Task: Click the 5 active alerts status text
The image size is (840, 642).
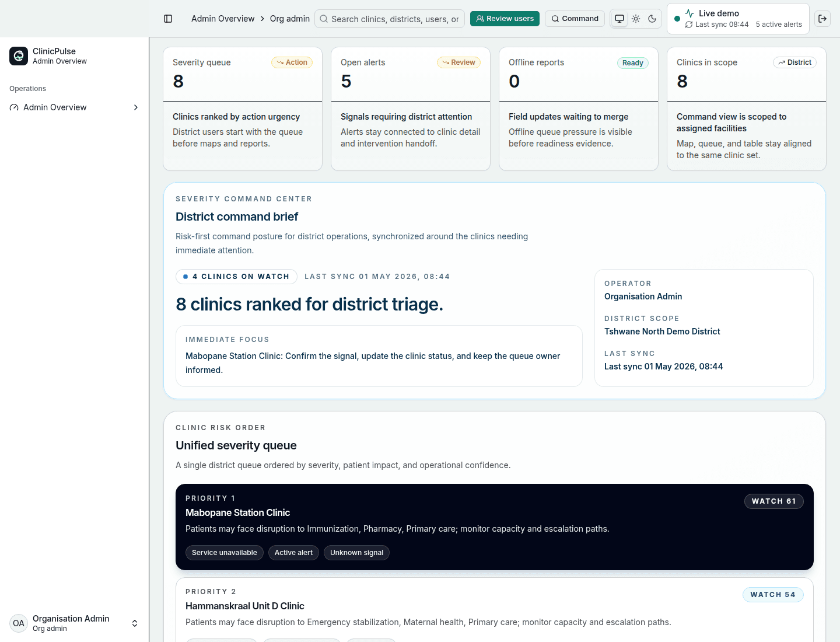Action: (x=779, y=25)
